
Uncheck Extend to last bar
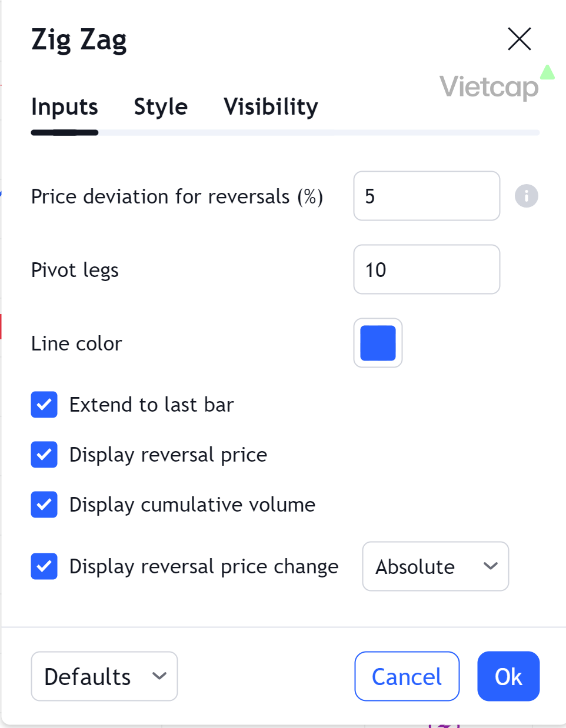tap(44, 405)
